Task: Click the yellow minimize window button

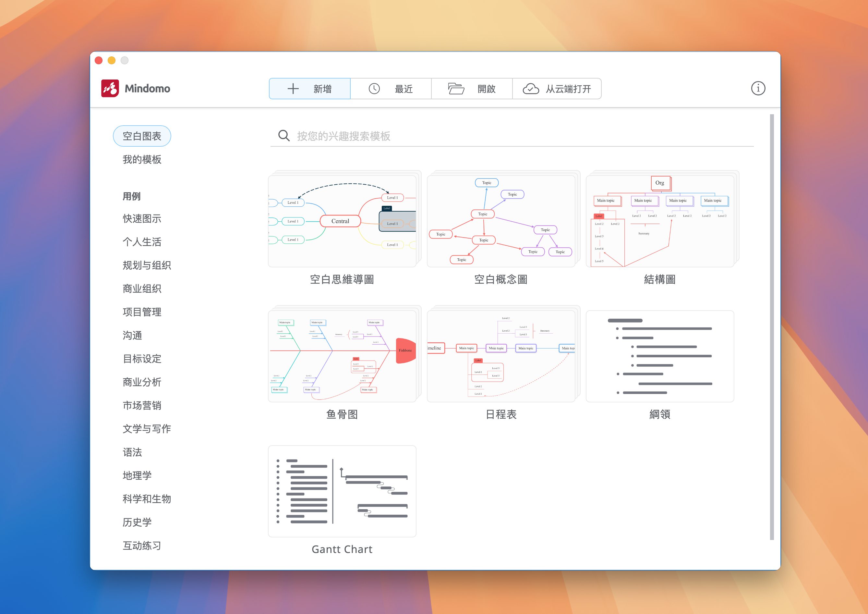Action: click(x=112, y=61)
